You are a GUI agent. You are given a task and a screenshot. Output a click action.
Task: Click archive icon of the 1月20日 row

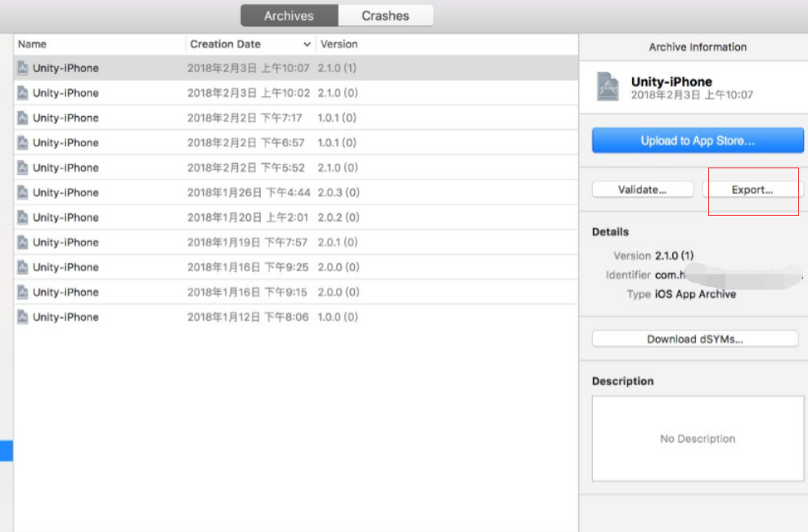tap(23, 217)
